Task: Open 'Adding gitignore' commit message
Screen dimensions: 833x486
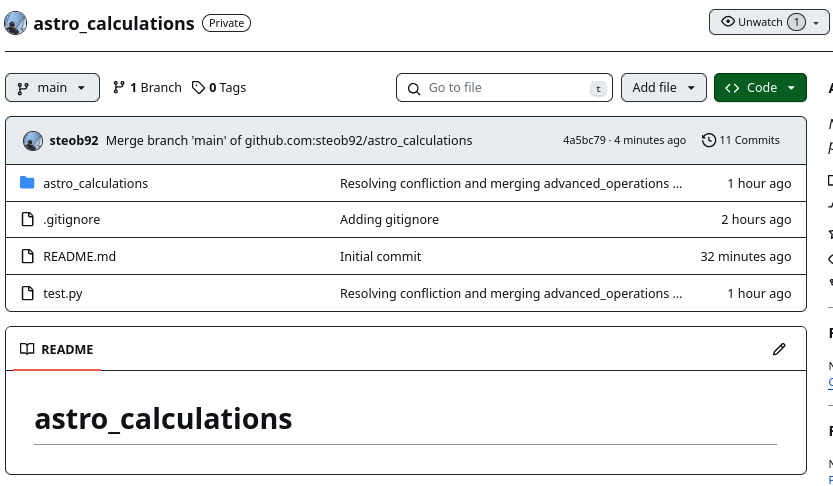Action: click(389, 219)
